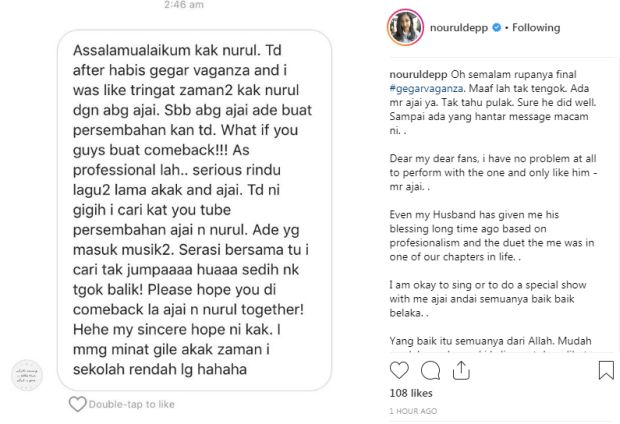This screenshot has height=424, width=620.
Task: Click the Dear my dear fans caption paragraph
Action: tap(493, 172)
